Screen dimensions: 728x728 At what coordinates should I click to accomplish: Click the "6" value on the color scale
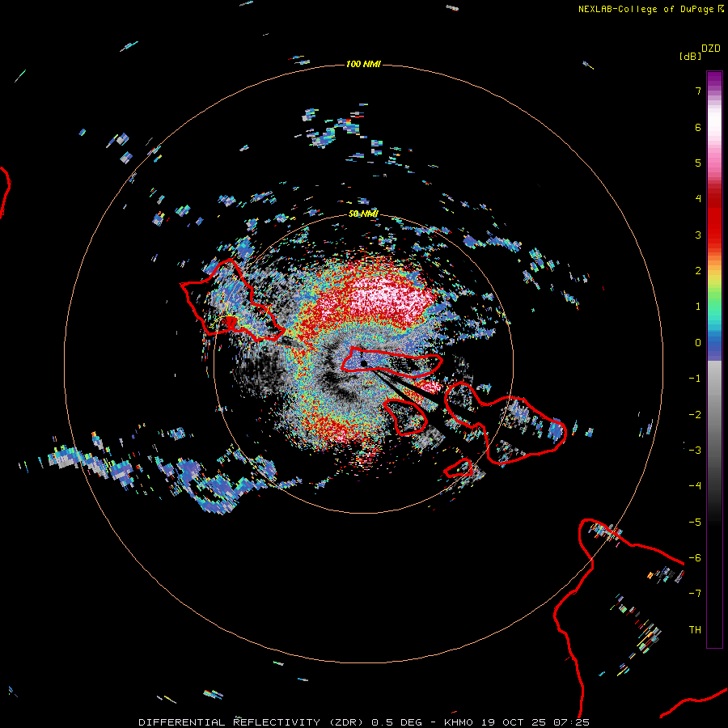pyautogui.click(x=698, y=127)
